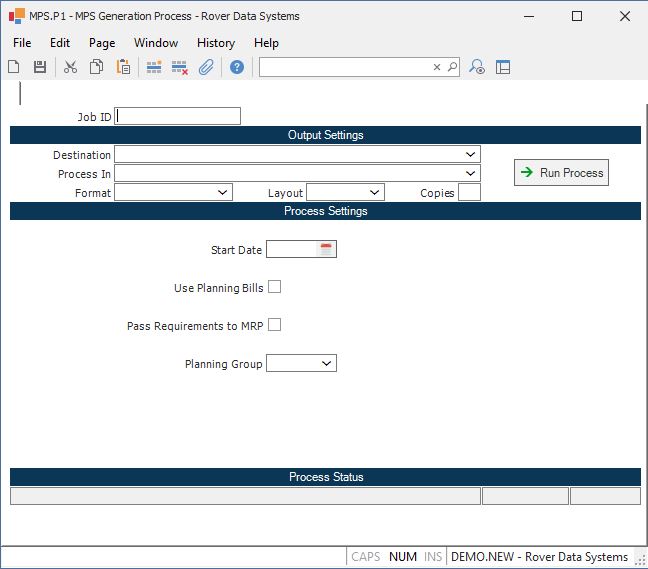This screenshot has height=569, width=648.
Task: Click the New document toolbar icon
Action: 14,67
